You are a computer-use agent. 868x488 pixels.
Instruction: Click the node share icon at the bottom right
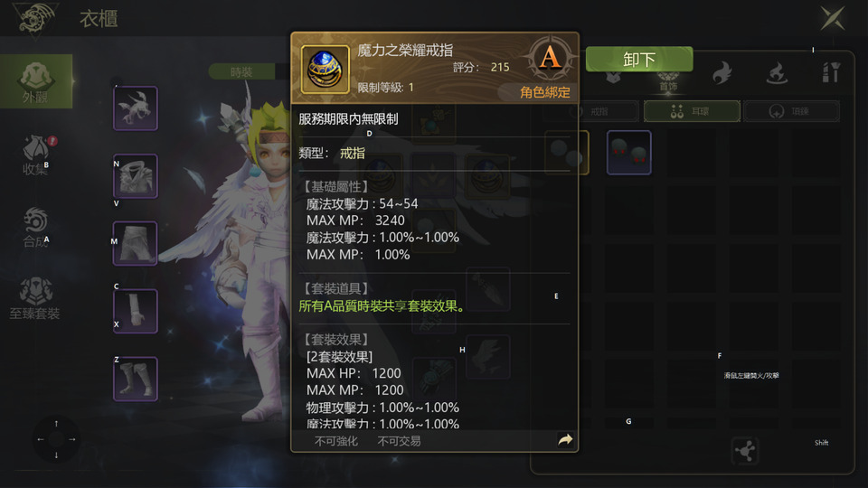pos(744,451)
